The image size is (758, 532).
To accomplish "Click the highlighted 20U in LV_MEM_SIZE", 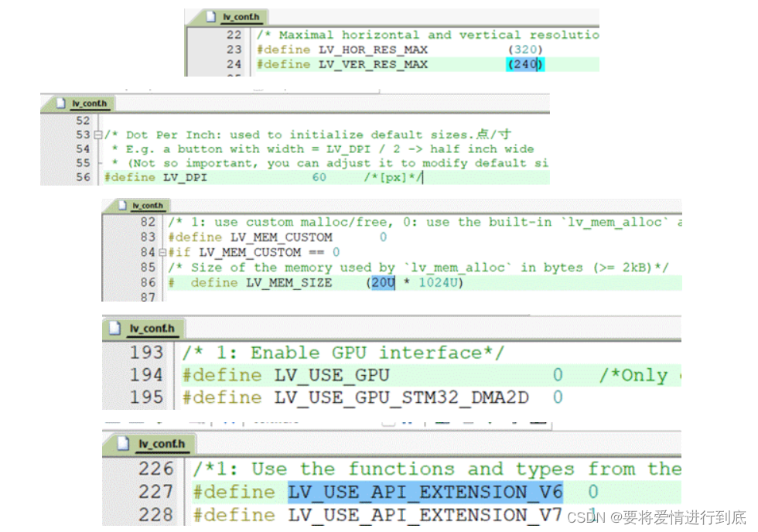I will pos(381,283).
